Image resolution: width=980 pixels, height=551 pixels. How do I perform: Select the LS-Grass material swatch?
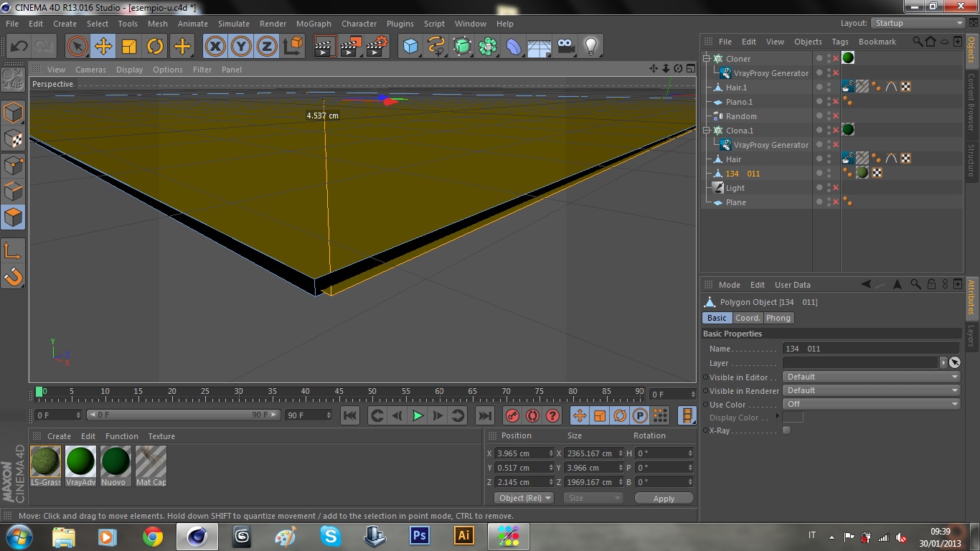click(46, 462)
